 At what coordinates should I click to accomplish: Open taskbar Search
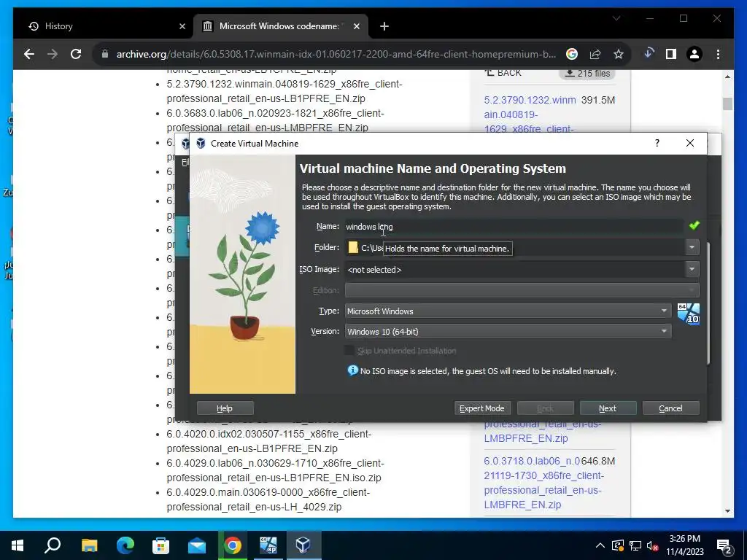point(53,545)
